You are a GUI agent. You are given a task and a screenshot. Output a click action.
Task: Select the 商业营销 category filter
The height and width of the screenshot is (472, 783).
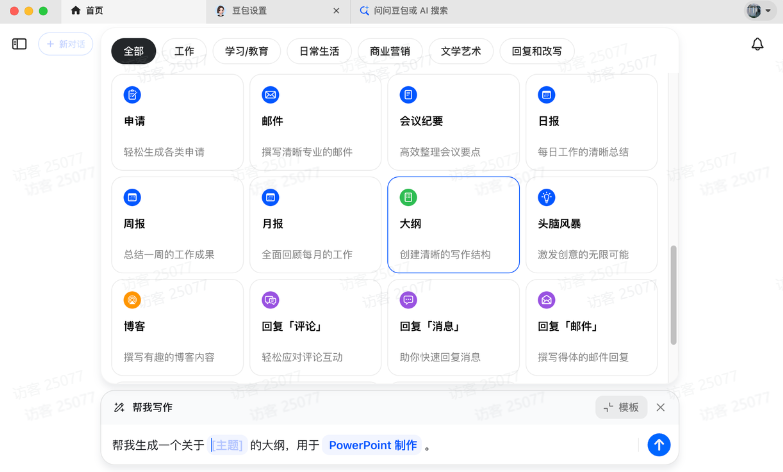pos(390,51)
